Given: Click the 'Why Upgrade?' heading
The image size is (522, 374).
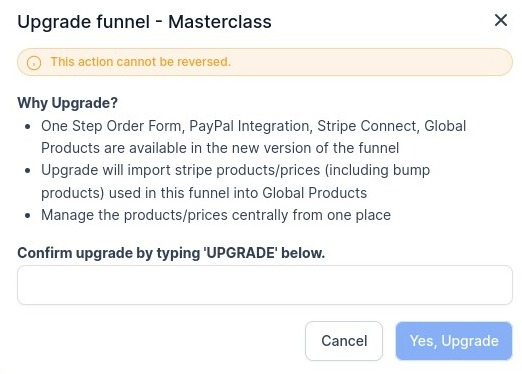Looking at the screenshot, I should (x=68, y=103).
